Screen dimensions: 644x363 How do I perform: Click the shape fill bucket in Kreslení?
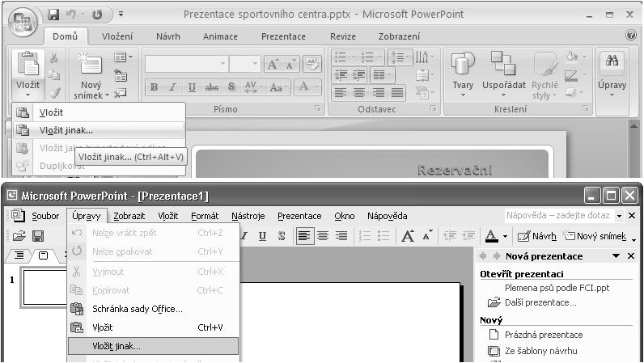click(x=571, y=57)
